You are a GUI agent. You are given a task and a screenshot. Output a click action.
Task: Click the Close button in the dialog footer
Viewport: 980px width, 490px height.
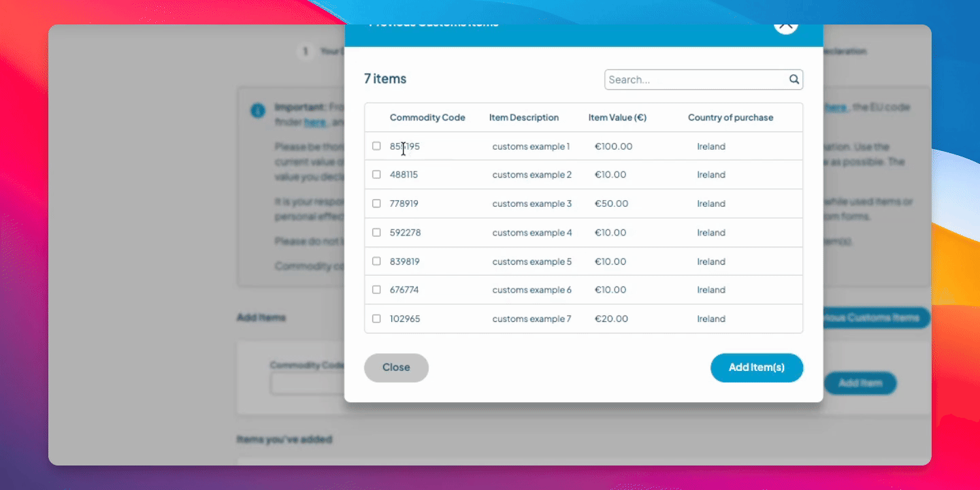coord(396,367)
